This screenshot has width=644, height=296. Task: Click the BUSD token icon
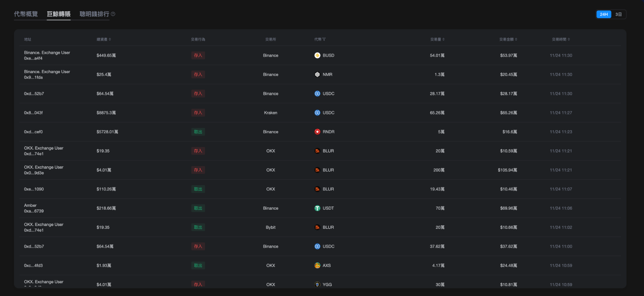[x=317, y=55]
